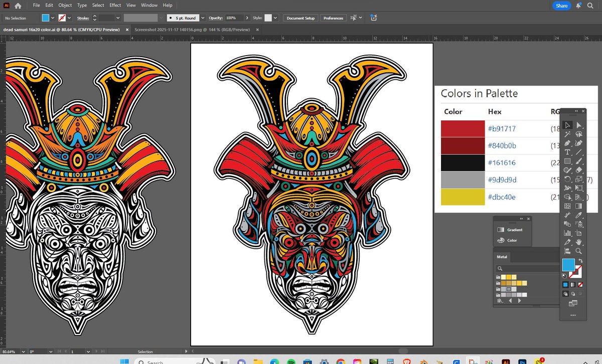Select the Shaper tool
Image resolution: width=602 pixels, height=364 pixels.
[567, 170]
